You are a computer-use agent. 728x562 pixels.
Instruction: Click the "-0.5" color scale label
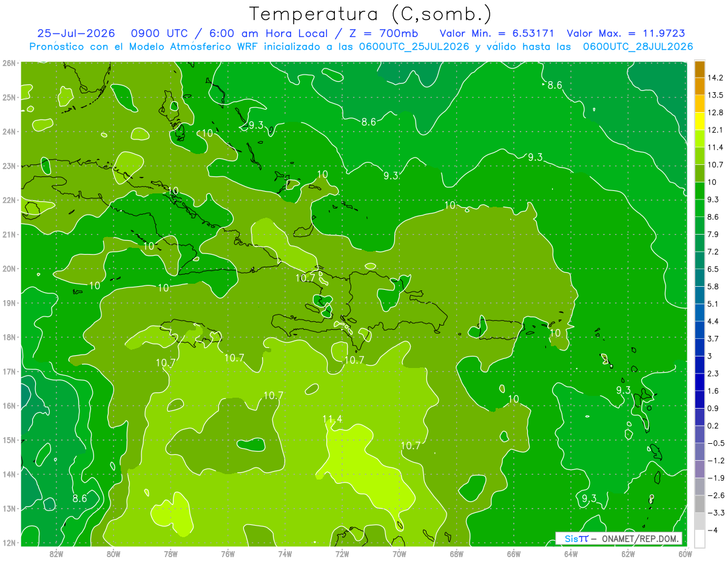(x=715, y=443)
